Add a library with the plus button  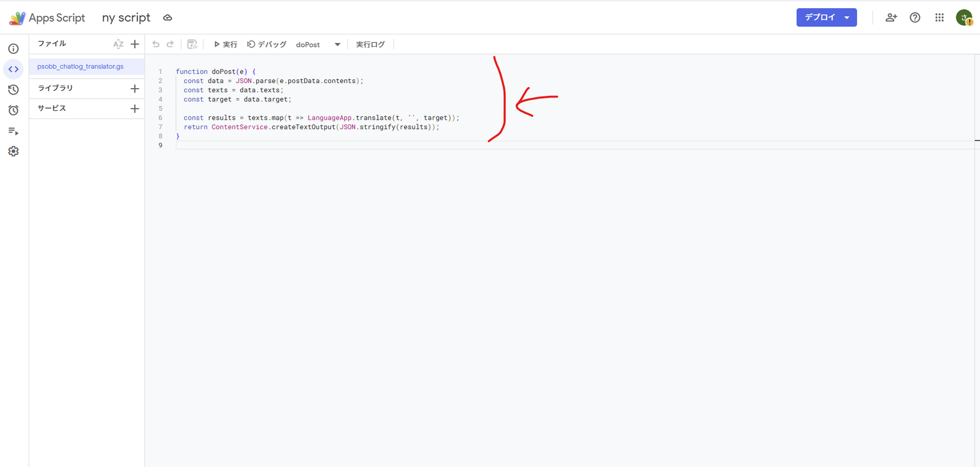point(135,89)
